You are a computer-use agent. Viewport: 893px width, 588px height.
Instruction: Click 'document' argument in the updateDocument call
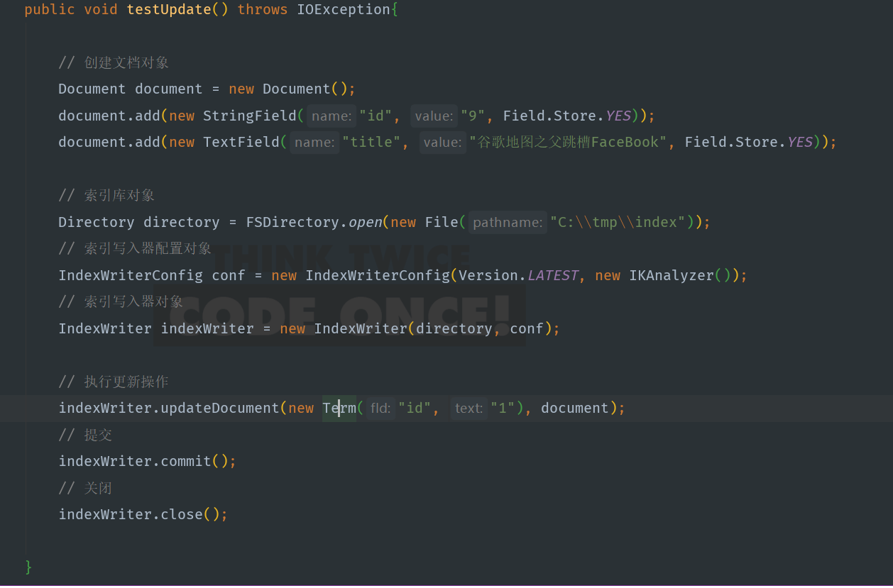(x=575, y=408)
